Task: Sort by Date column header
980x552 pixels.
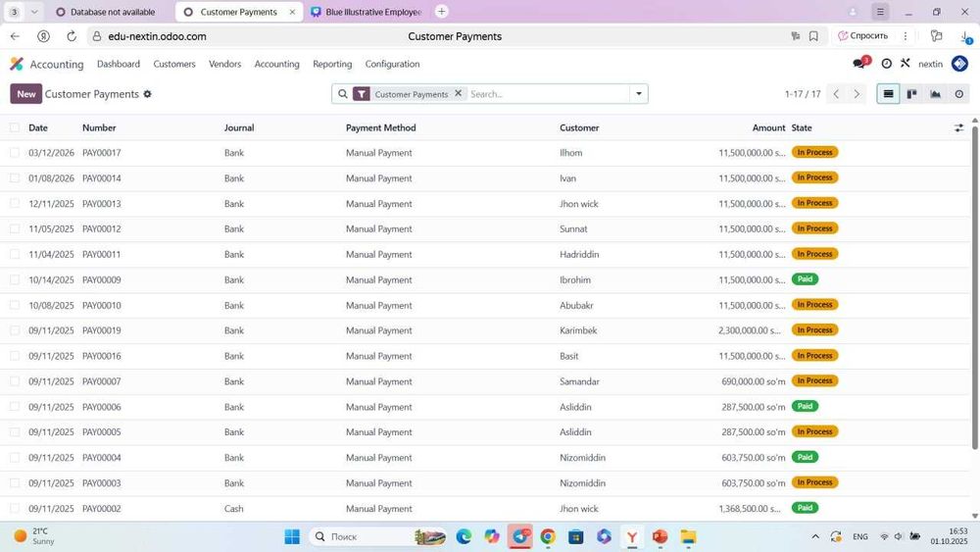Action: pyautogui.click(x=38, y=127)
